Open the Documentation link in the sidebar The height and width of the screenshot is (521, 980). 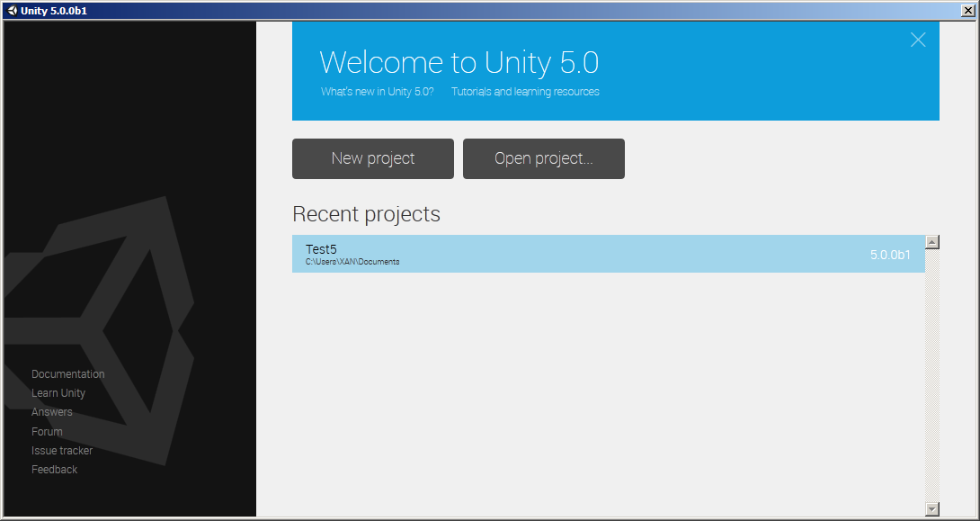coord(68,374)
